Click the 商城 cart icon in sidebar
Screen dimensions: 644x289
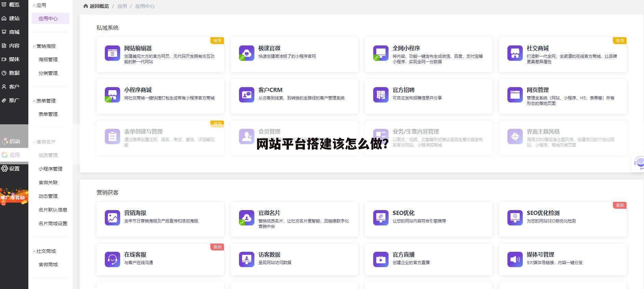point(4,32)
